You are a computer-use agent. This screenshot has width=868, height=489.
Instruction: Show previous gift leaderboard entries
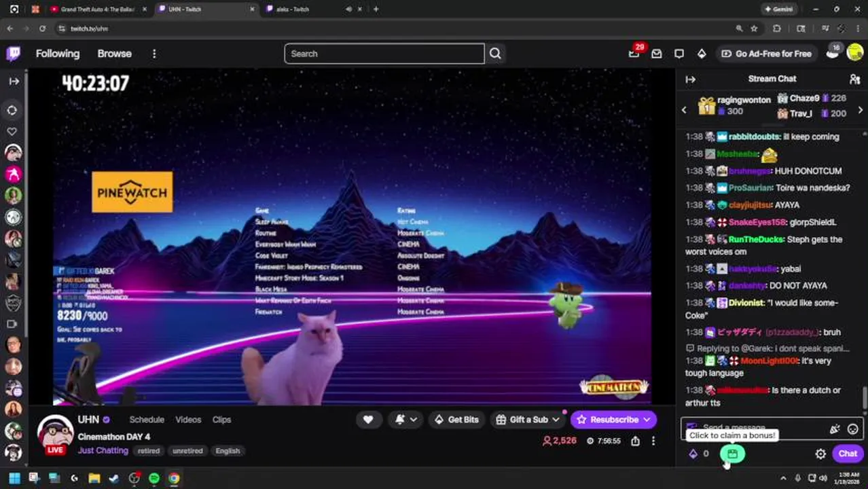coord(684,109)
